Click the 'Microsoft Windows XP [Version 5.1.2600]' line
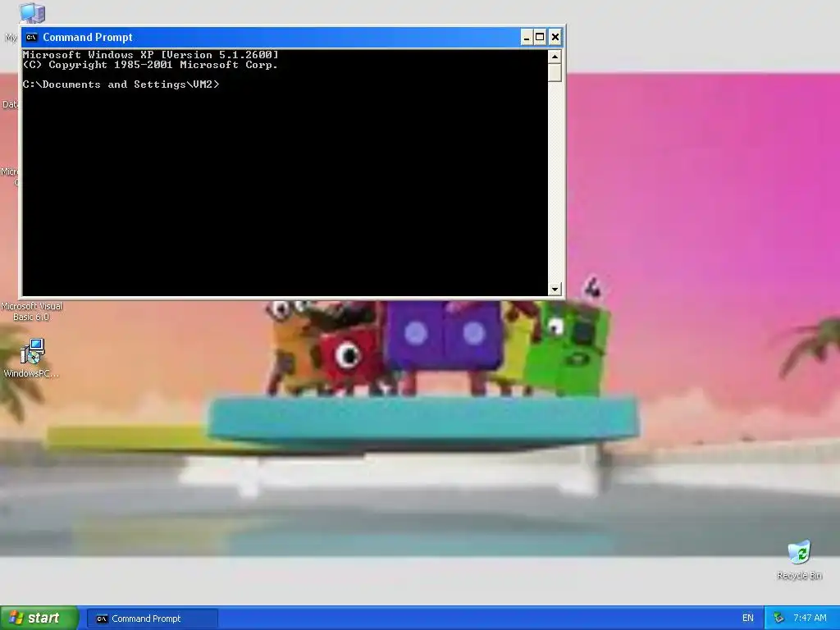The image size is (840, 630). pos(151,55)
